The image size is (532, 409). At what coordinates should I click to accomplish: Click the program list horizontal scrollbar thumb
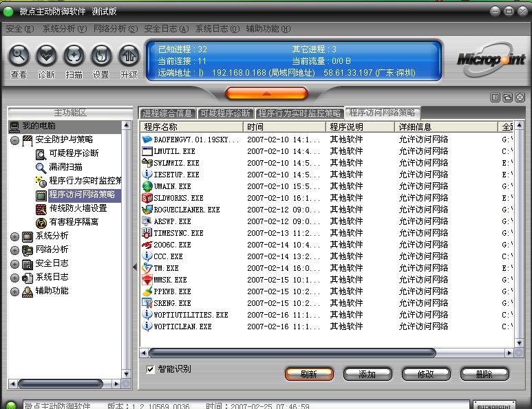coord(292,353)
